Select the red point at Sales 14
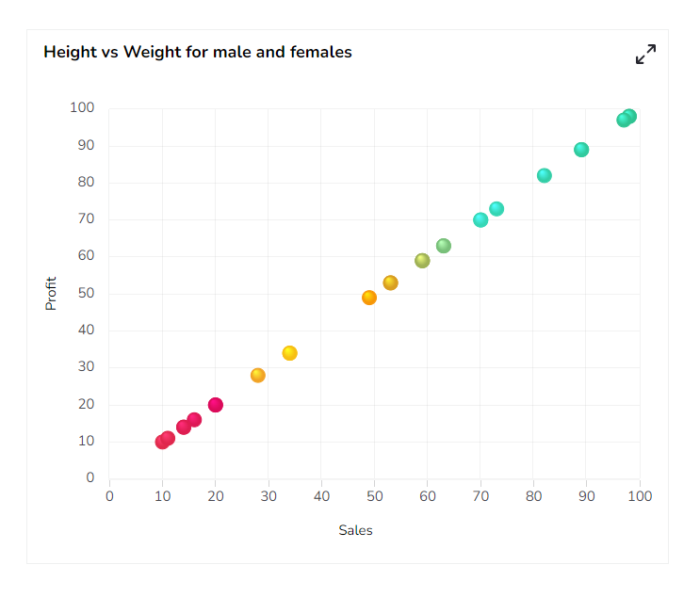The width and height of the screenshot is (700, 597). pyautogui.click(x=184, y=428)
